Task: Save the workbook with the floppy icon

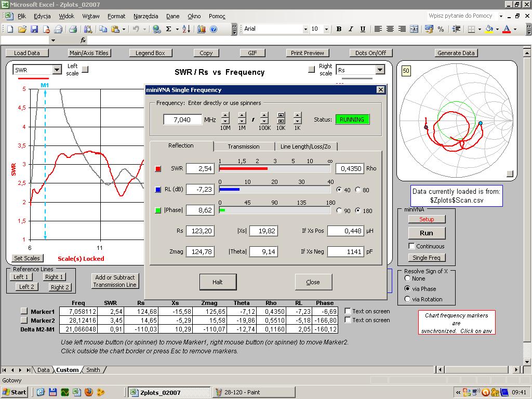Action: click(34, 29)
